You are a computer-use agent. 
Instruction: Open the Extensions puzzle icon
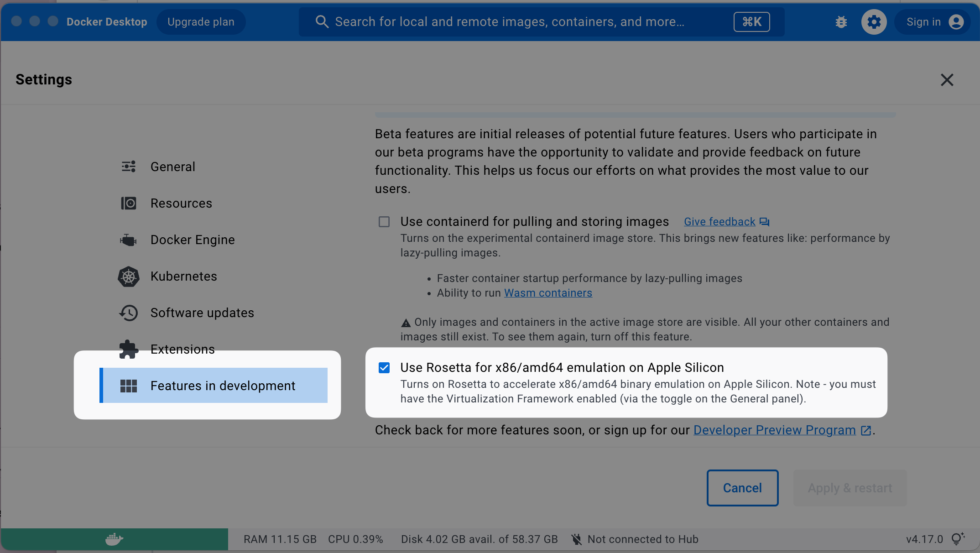[128, 349]
